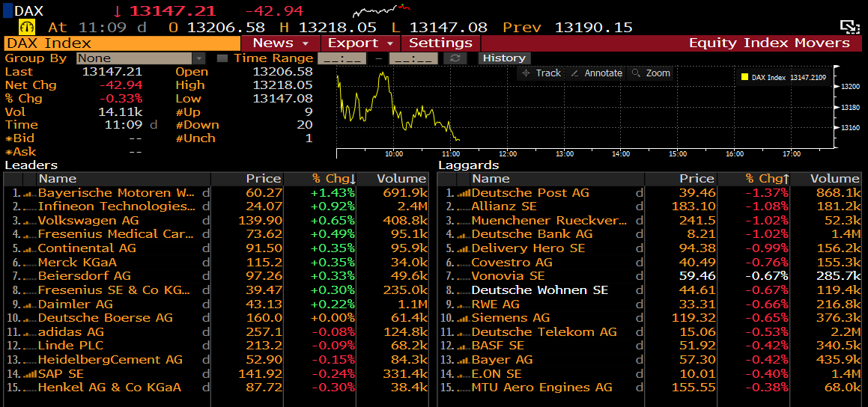Click the Leaders Name column header
The width and height of the screenshot is (868, 407).
[124, 179]
